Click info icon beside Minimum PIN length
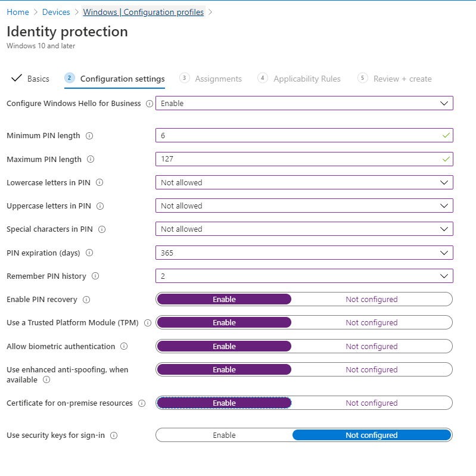The width and height of the screenshot is (476, 476). (x=89, y=136)
